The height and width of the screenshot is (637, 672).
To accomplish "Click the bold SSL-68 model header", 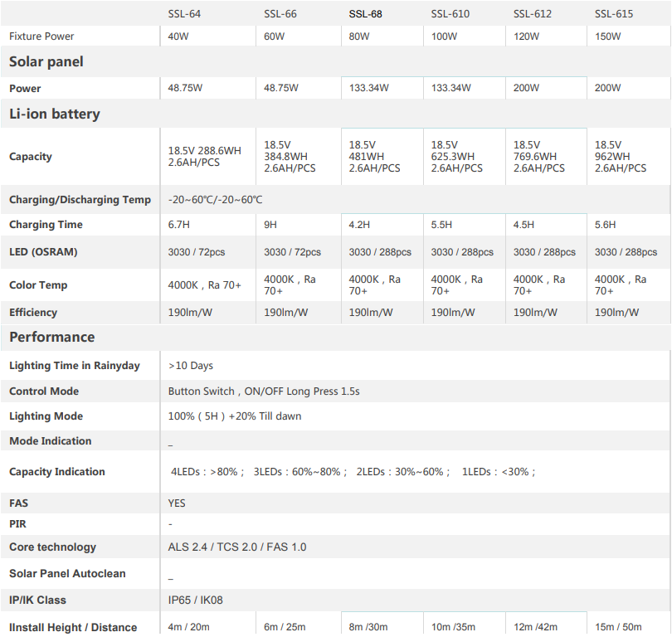I will point(366,14).
